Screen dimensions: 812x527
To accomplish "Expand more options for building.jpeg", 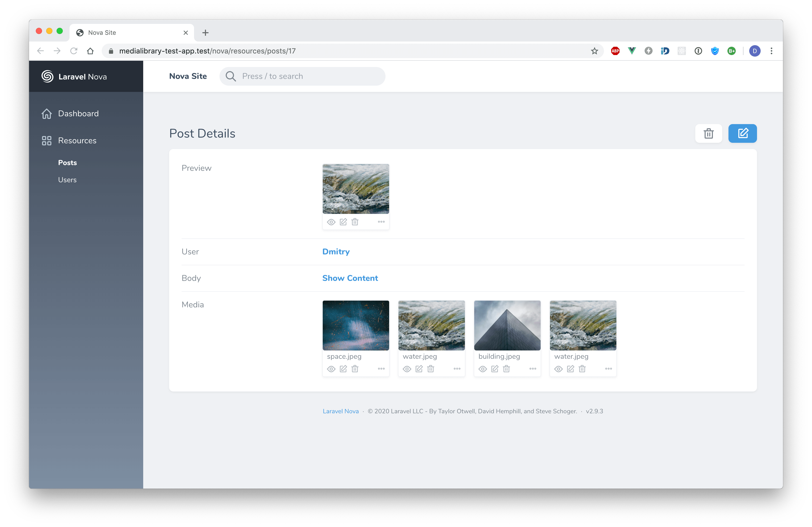I will point(533,369).
